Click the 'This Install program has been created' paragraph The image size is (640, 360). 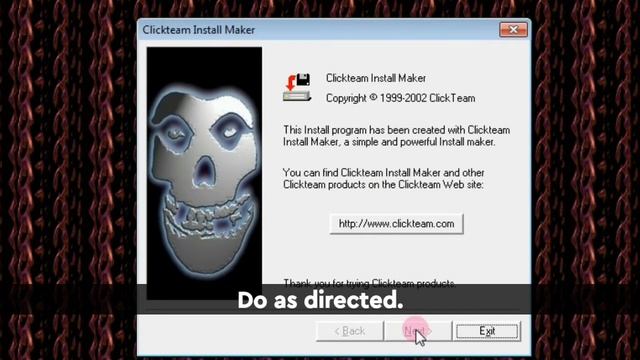point(396,136)
